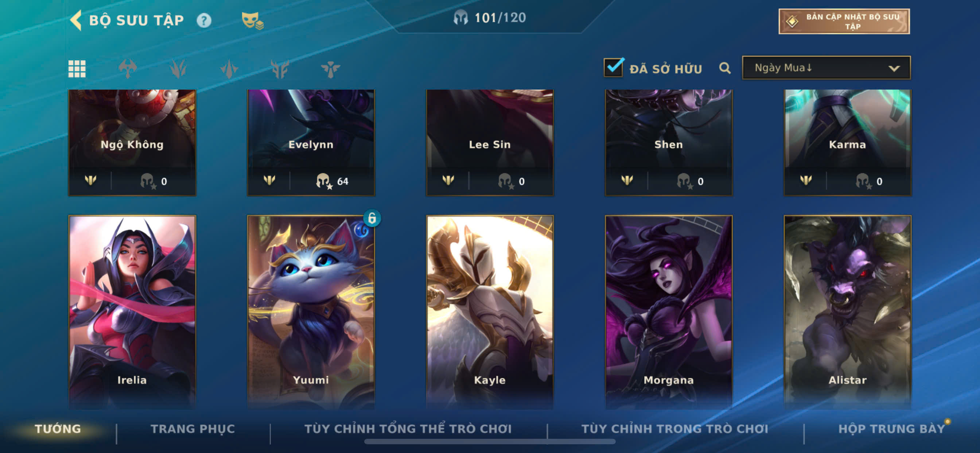Filter by the first role icon after grid
The width and height of the screenshot is (980, 453).
pyautogui.click(x=128, y=69)
